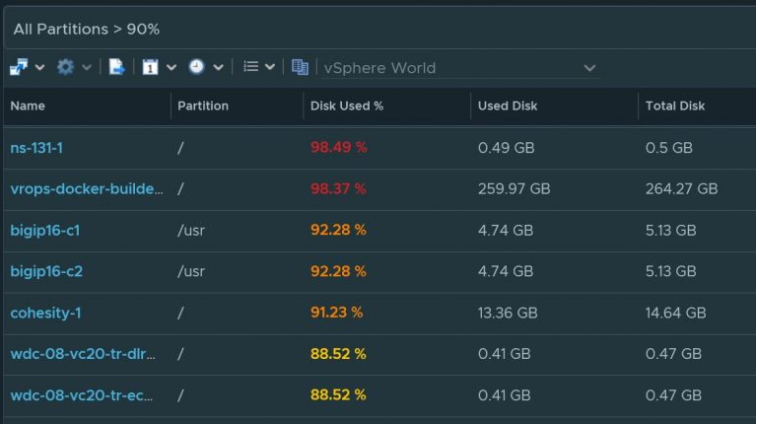Click the copy object selector icon
760x424 pixels.
pos(300,67)
